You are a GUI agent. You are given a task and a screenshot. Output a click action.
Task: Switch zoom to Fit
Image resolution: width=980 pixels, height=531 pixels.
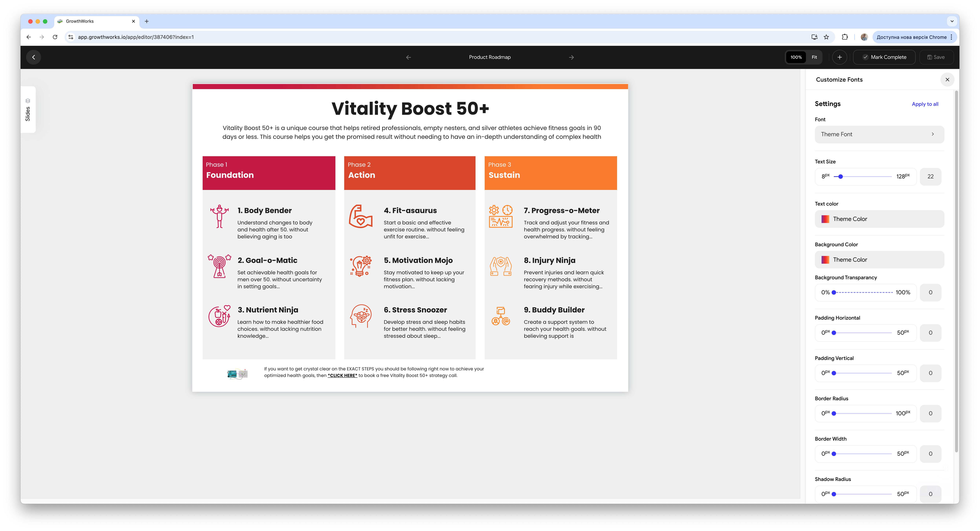click(x=814, y=57)
